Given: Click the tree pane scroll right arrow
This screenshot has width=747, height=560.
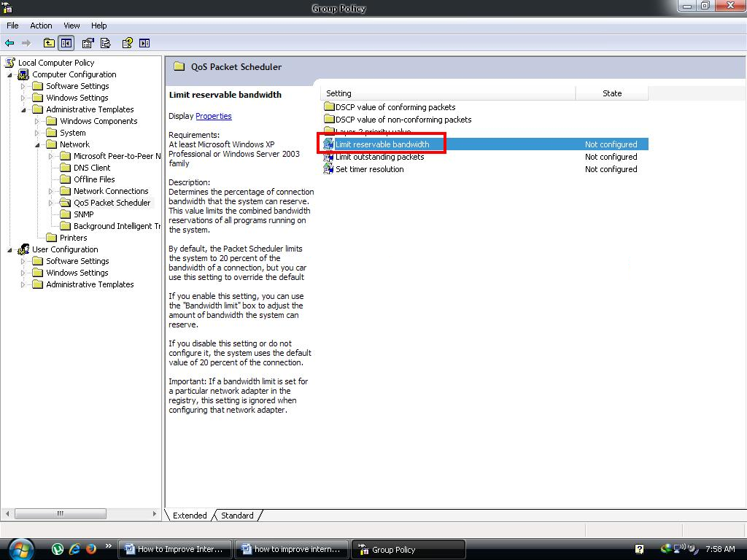Looking at the screenshot, I should coord(155,514).
